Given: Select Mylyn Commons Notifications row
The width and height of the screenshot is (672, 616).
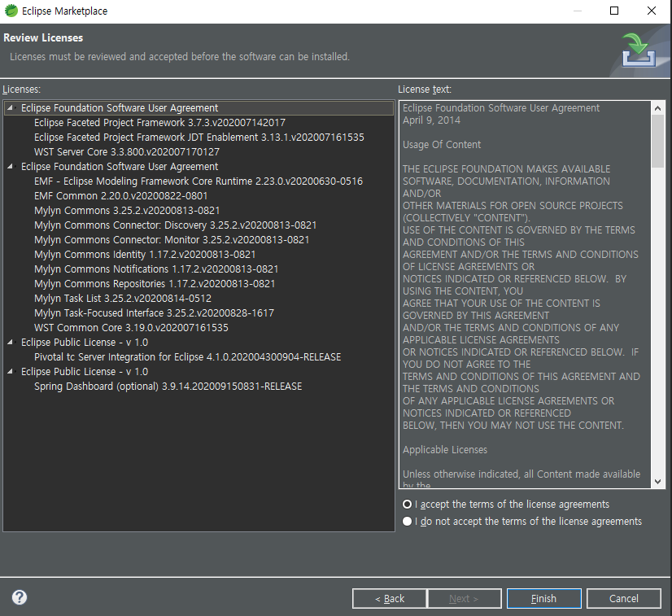Looking at the screenshot, I should coord(156,269).
